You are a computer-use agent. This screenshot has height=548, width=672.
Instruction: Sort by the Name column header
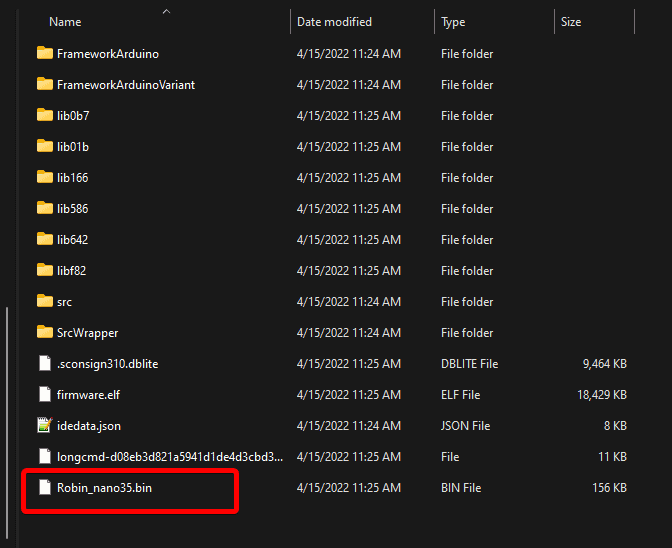65,22
